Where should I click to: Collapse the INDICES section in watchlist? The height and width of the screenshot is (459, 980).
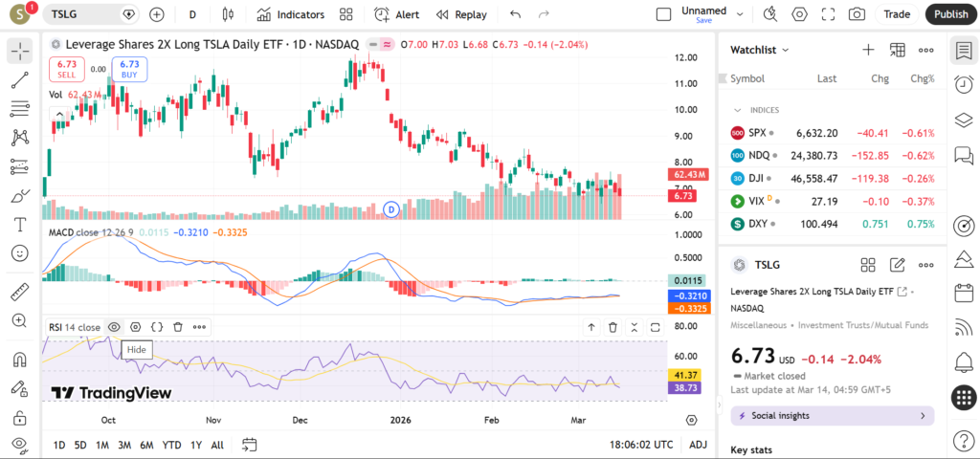coord(738,110)
